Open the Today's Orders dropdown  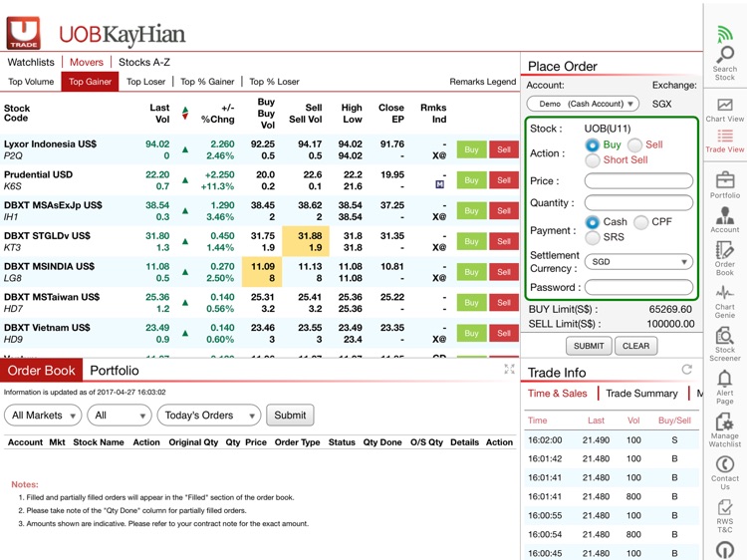[209, 416]
